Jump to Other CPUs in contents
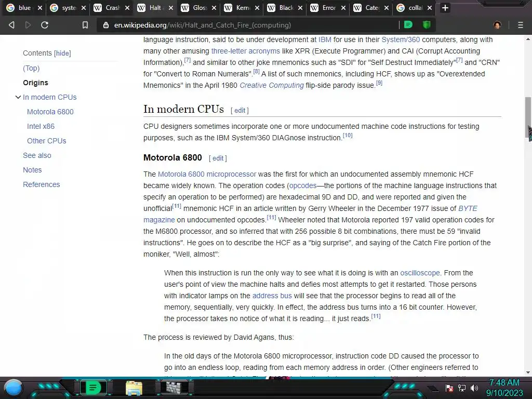This screenshot has height=399, width=532. 46,141
